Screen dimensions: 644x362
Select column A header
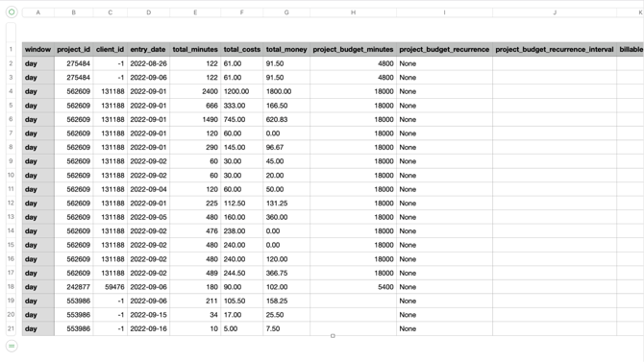pyautogui.click(x=38, y=12)
